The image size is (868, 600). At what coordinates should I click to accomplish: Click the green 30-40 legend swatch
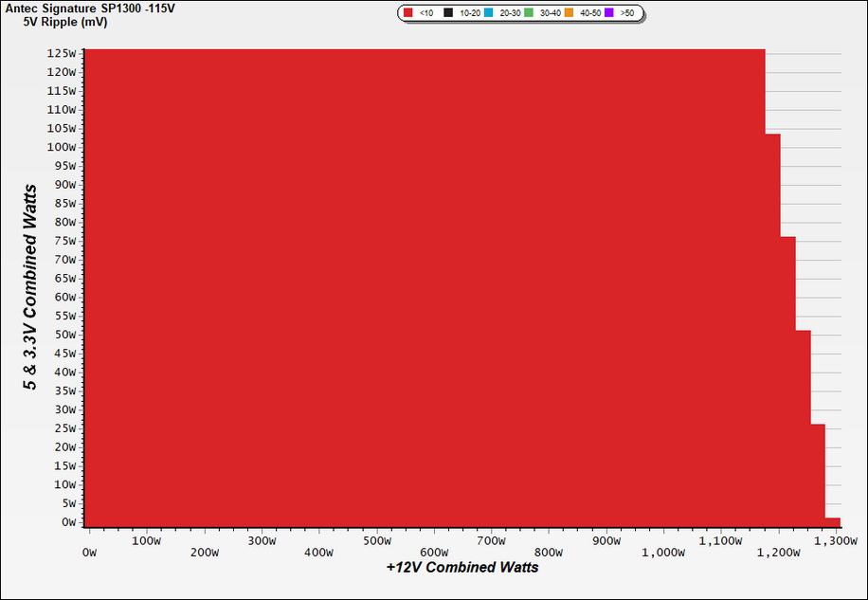tap(529, 12)
